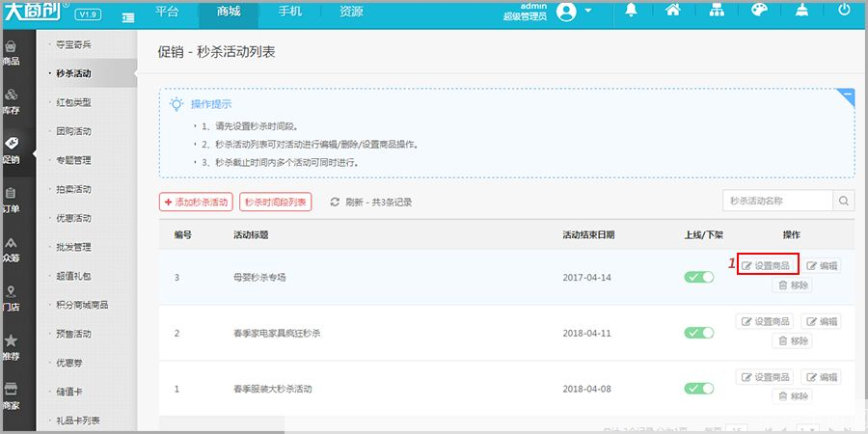Toggle online switch for 春季服装大秒杀活动

tap(699, 389)
